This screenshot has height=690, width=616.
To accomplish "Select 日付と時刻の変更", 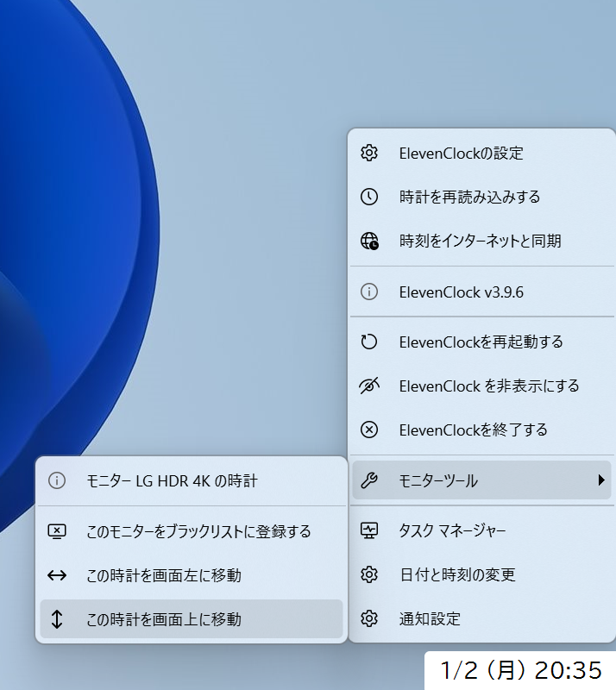I will (481, 574).
